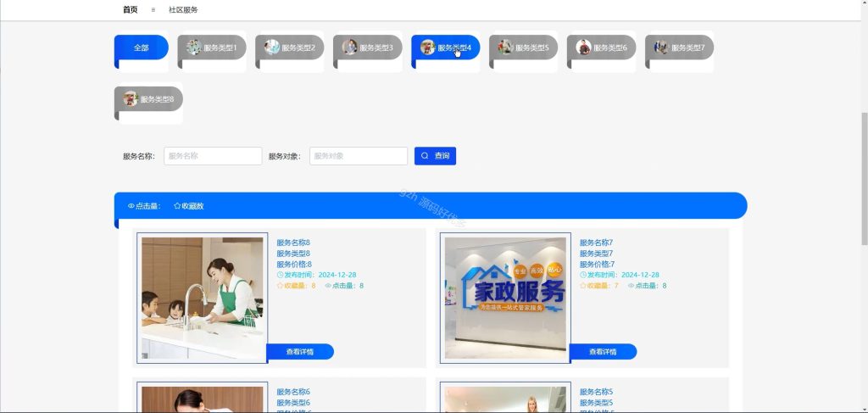The width and height of the screenshot is (868, 413).
Task: Click the 服务类型1 avatar icon
Action: click(x=194, y=47)
